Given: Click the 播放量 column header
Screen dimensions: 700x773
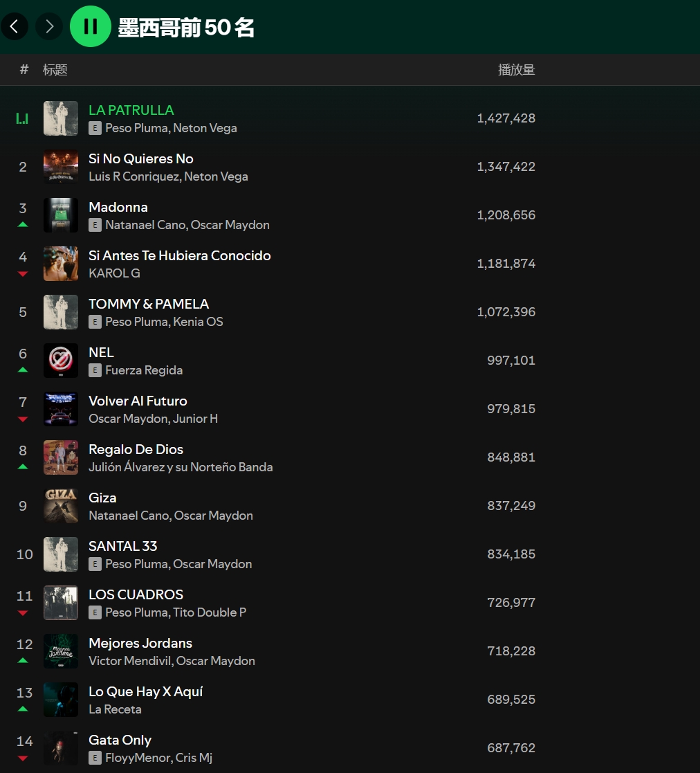Looking at the screenshot, I should coord(516,70).
